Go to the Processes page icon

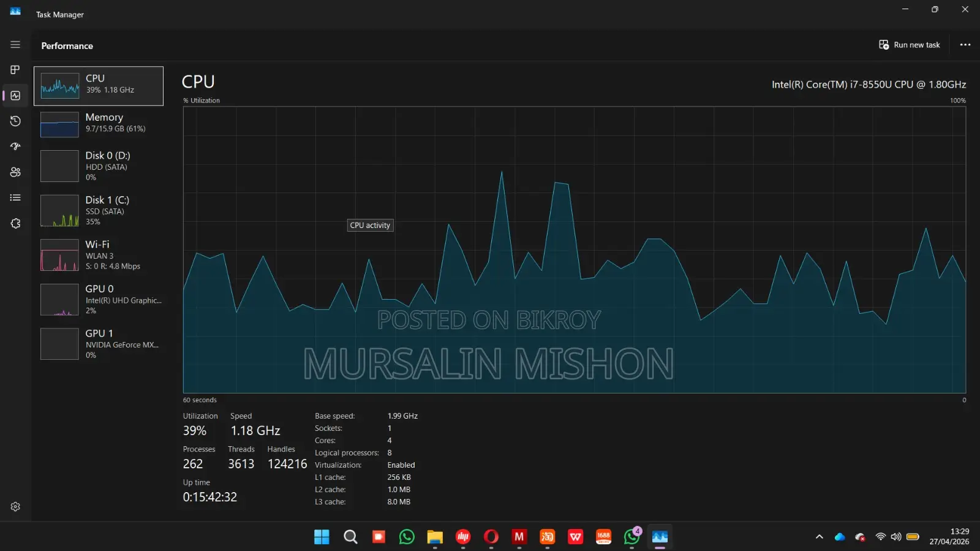[15, 70]
